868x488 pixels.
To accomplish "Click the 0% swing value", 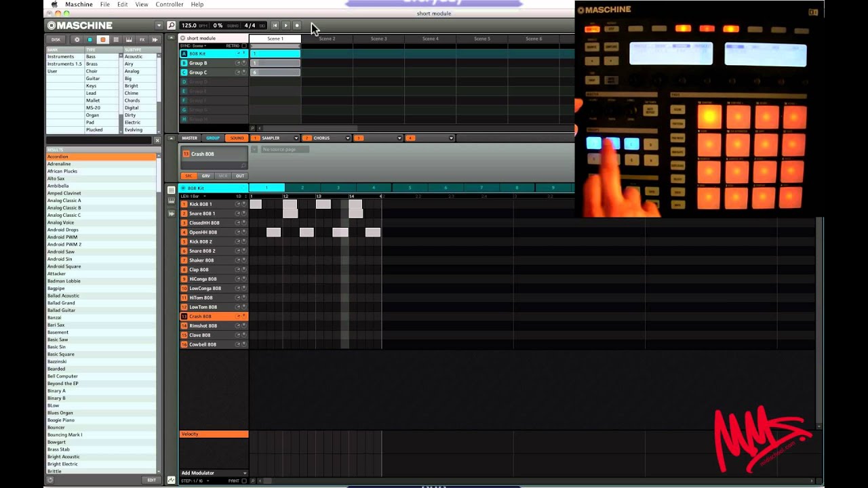I will point(218,26).
